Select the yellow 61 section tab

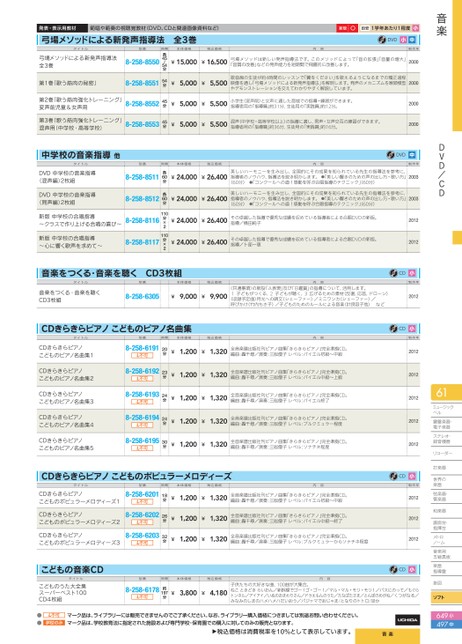[446, 393]
